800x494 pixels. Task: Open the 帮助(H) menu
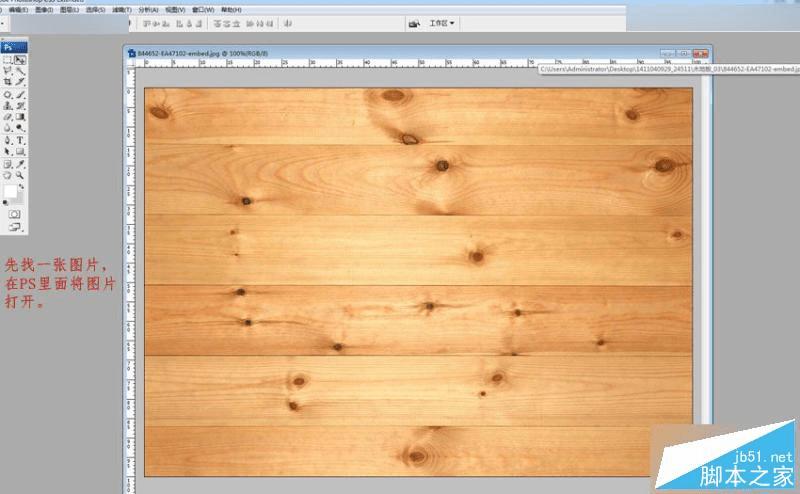[231, 10]
